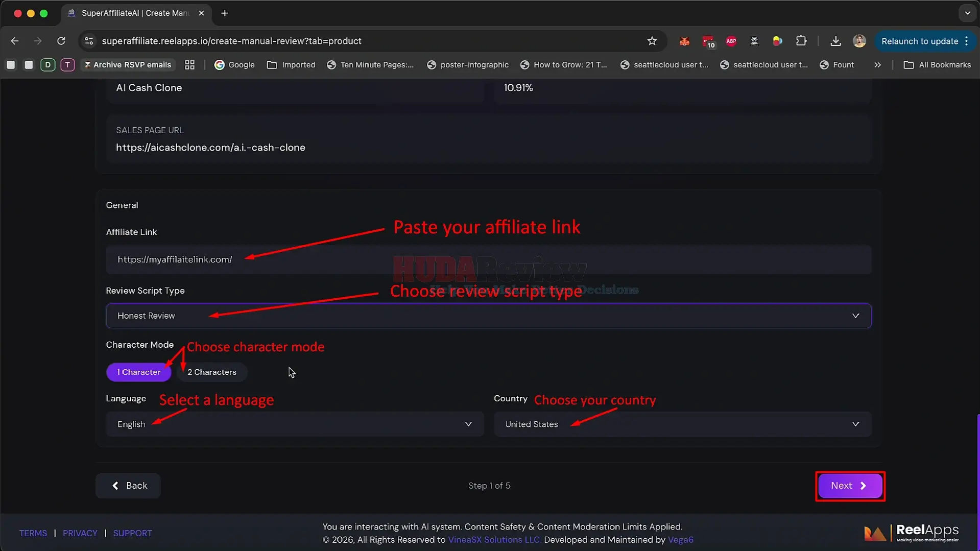
Task: Open the Vega6 link
Action: tap(681, 540)
